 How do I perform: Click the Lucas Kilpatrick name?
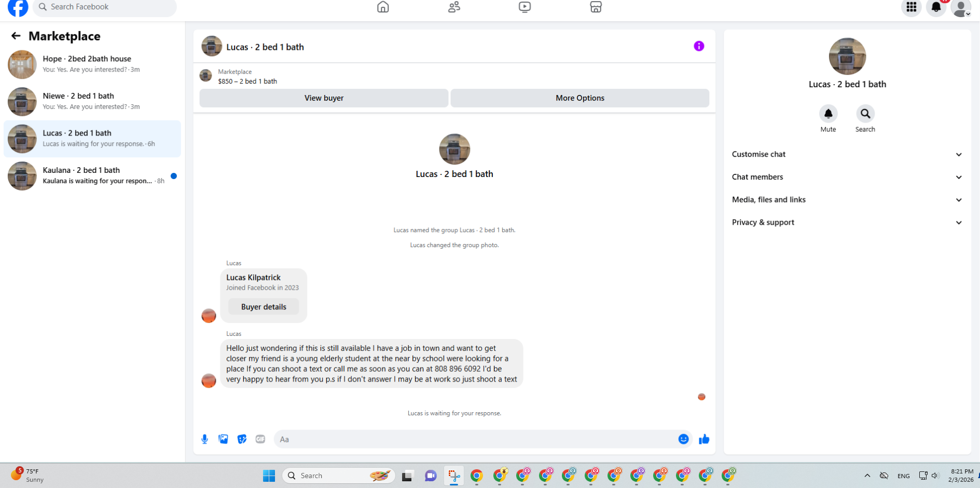pyautogui.click(x=253, y=278)
